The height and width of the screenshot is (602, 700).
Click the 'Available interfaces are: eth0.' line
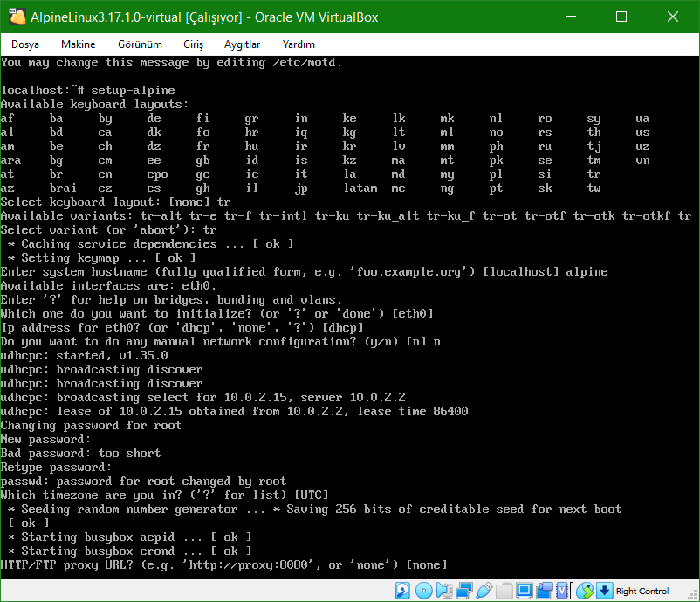point(108,285)
